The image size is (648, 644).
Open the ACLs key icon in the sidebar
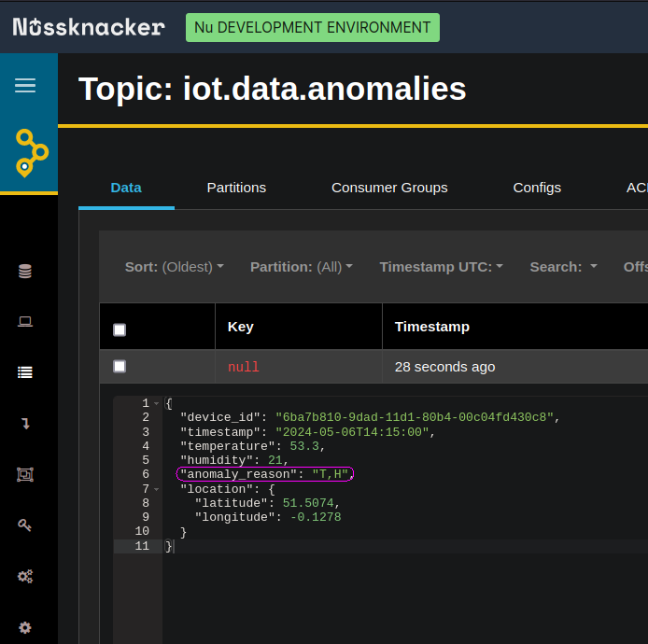tap(25, 525)
